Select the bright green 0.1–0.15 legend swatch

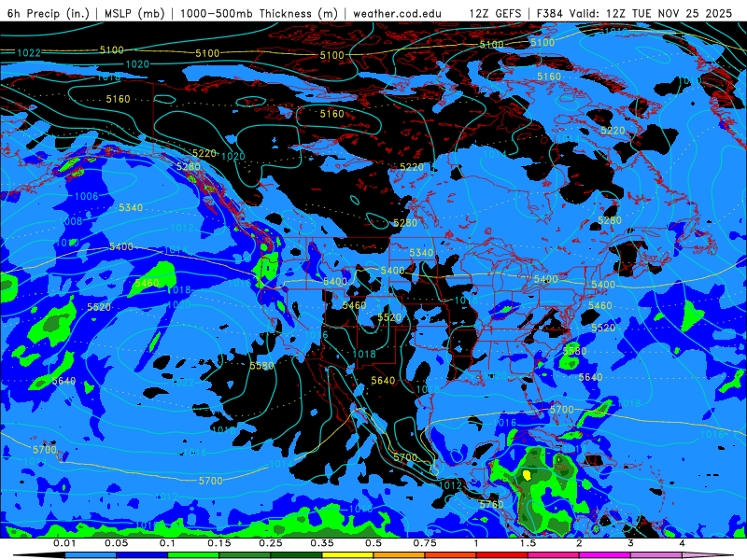pos(193,555)
